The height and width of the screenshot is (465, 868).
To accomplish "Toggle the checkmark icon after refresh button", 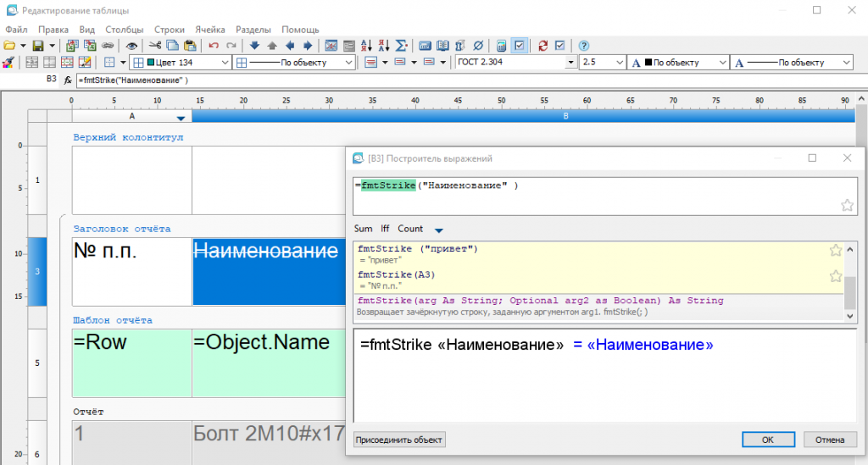I will 559,46.
